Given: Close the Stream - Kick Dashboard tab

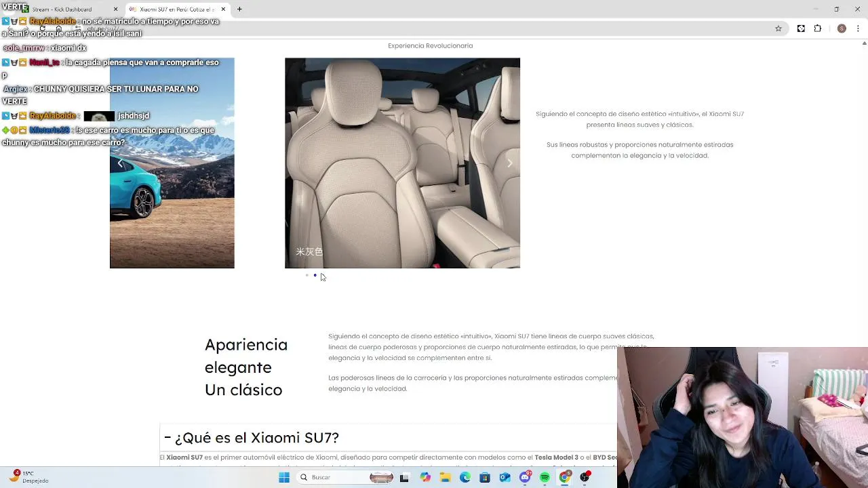Looking at the screenshot, I should tap(115, 9).
